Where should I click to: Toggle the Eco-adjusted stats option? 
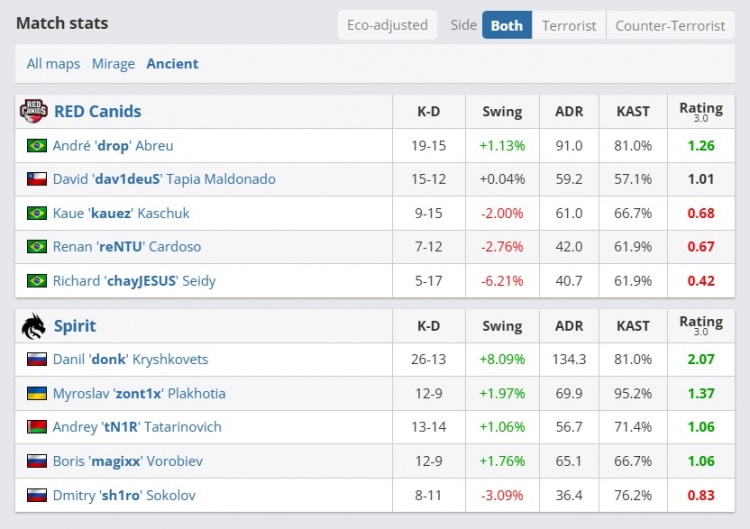[387, 25]
